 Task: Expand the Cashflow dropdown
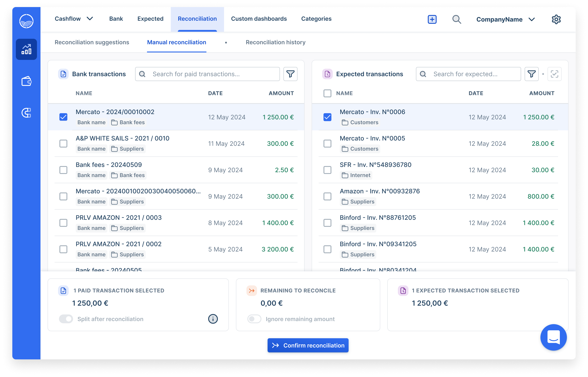(x=74, y=18)
